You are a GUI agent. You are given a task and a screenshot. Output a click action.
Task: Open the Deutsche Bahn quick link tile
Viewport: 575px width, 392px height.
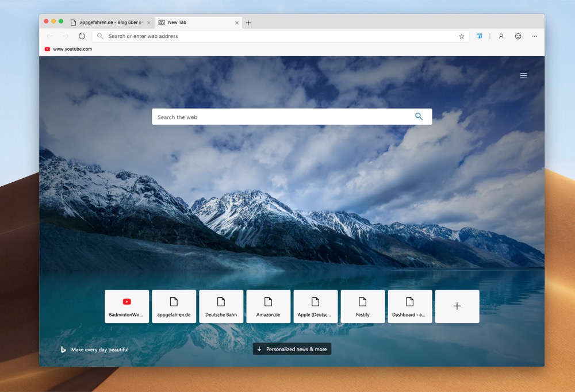click(221, 306)
